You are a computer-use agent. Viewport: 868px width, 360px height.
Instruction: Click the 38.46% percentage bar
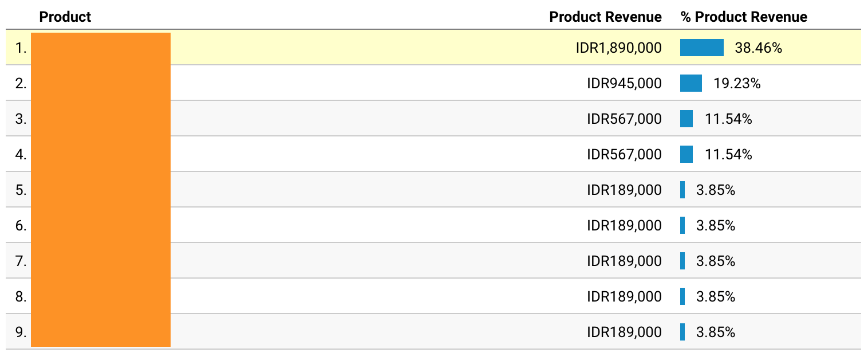point(702,48)
